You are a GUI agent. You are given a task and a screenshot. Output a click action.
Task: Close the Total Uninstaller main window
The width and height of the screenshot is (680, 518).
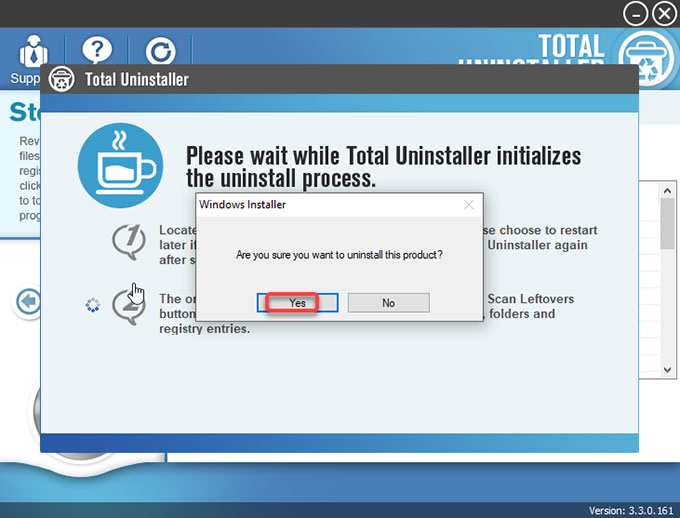664,13
